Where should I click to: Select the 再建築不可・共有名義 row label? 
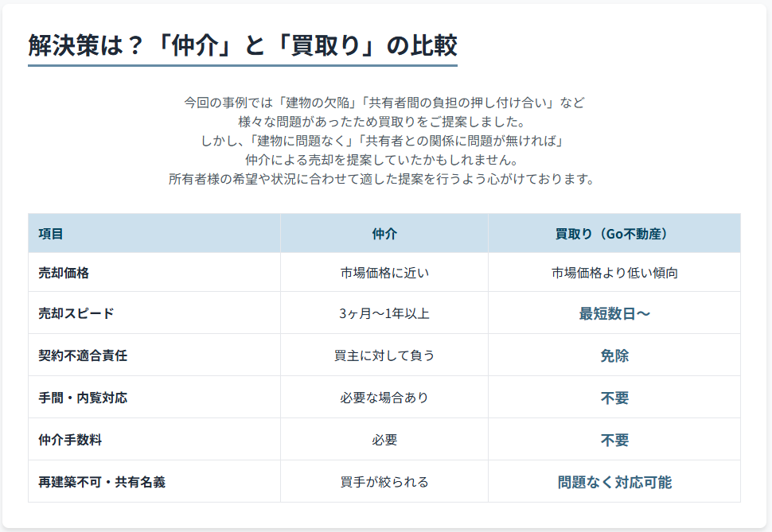point(102,482)
